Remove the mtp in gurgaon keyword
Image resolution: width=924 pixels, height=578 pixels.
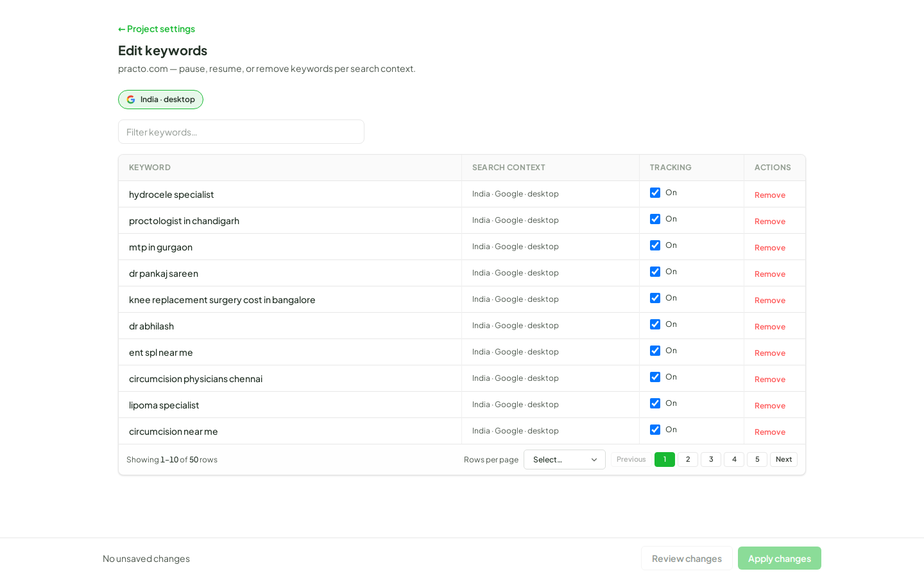click(770, 248)
